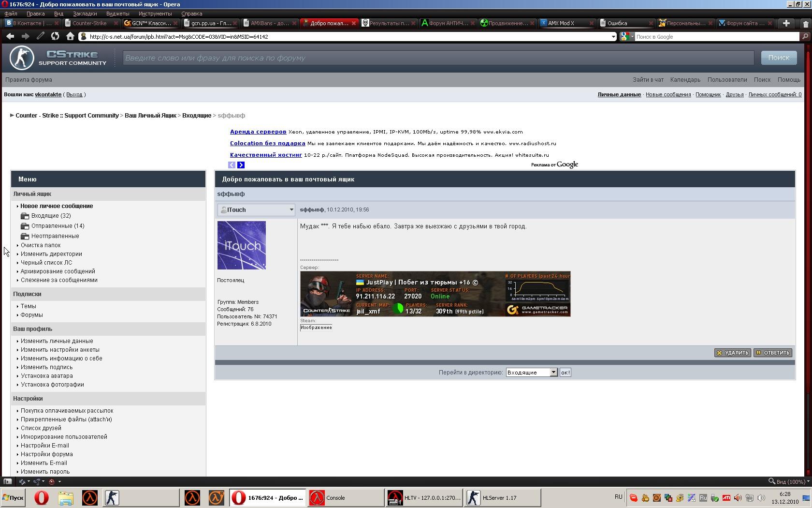Switch to the AMXBans tab
This screenshot has width=812, height=508.
coord(270,23)
